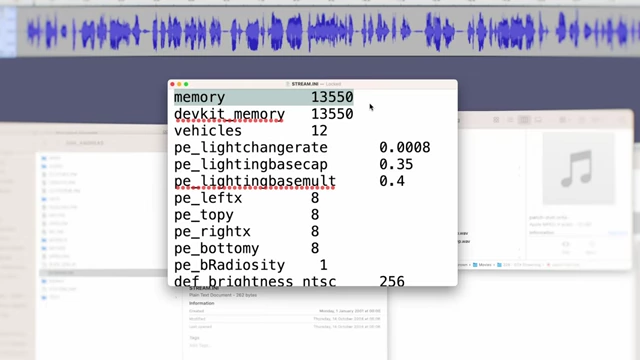Click the 'pe_lightingbasecap' key text
The image size is (640, 360).
click(x=251, y=164)
